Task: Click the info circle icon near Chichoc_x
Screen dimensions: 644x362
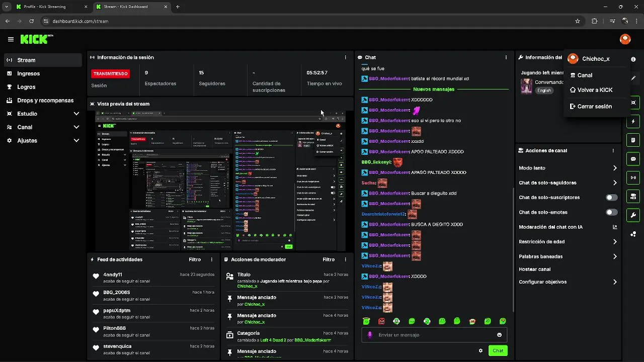Action: coord(633,59)
